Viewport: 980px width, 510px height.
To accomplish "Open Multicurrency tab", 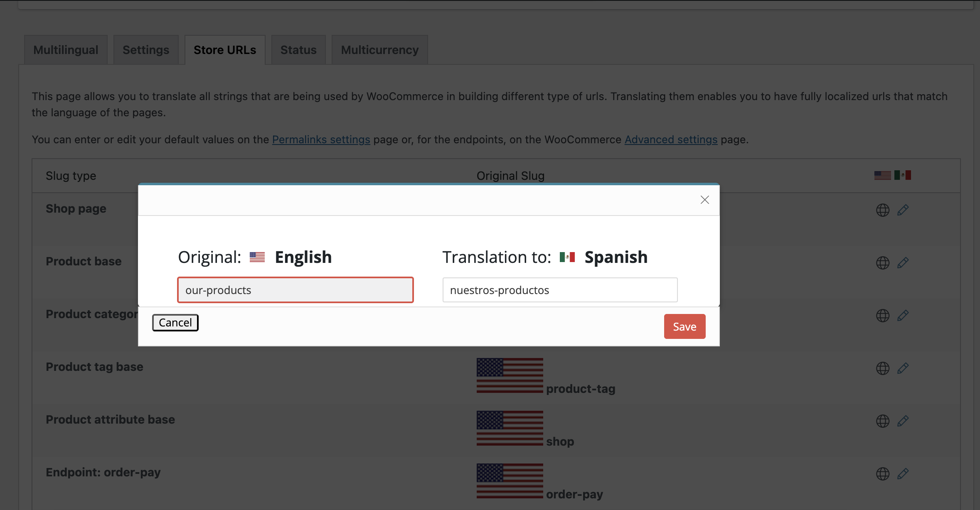I will point(380,50).
